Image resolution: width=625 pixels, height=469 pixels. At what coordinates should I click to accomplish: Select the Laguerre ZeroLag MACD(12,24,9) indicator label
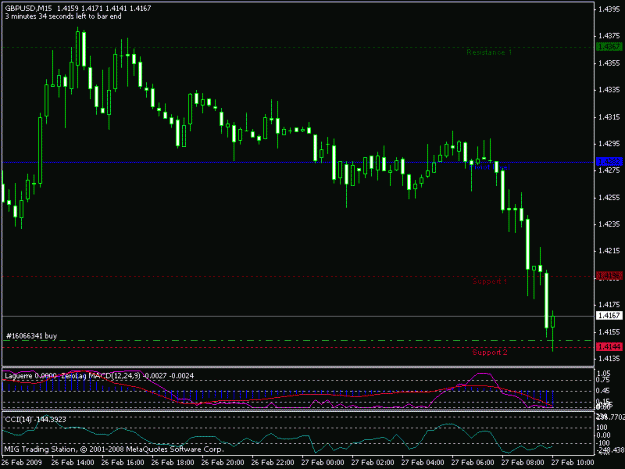[99, 376]
